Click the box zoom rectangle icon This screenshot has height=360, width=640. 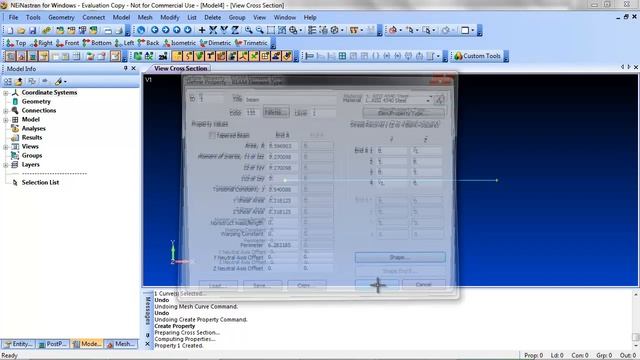point(271,30)
